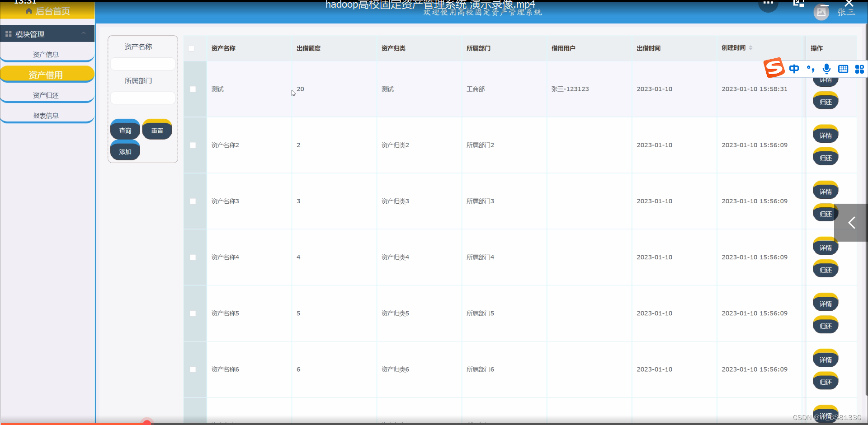
Task: Open the IME toolbox grid icon
Action: pyautogui.click(x=859, y=69)
